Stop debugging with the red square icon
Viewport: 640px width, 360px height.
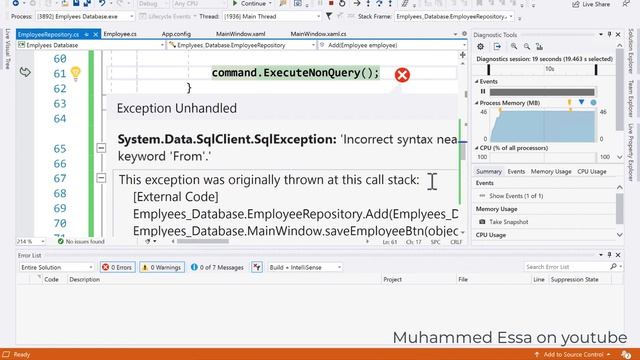(331, 4)
